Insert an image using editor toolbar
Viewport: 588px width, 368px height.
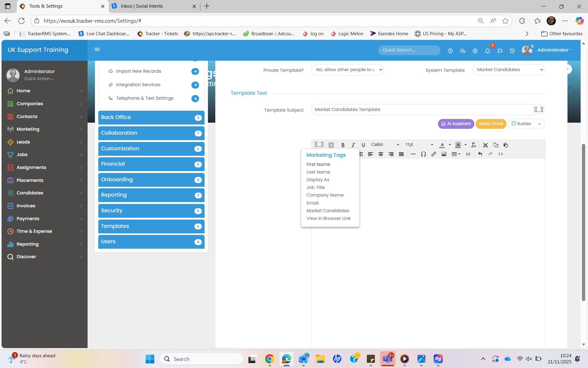pyautogui.click(x=444, y=154)
